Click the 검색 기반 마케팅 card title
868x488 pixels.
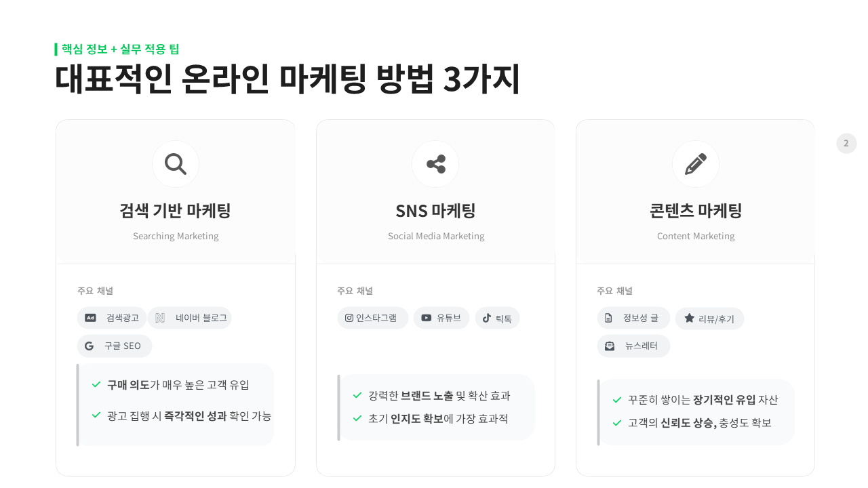click(176, 211)
